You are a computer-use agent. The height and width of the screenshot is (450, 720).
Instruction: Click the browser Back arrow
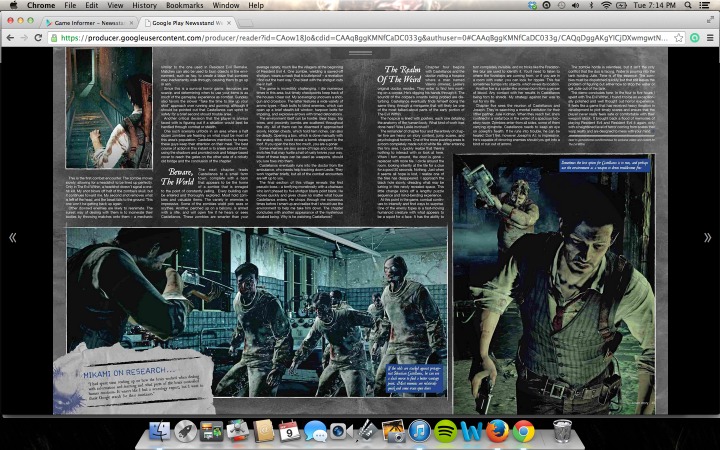[10, 38]
